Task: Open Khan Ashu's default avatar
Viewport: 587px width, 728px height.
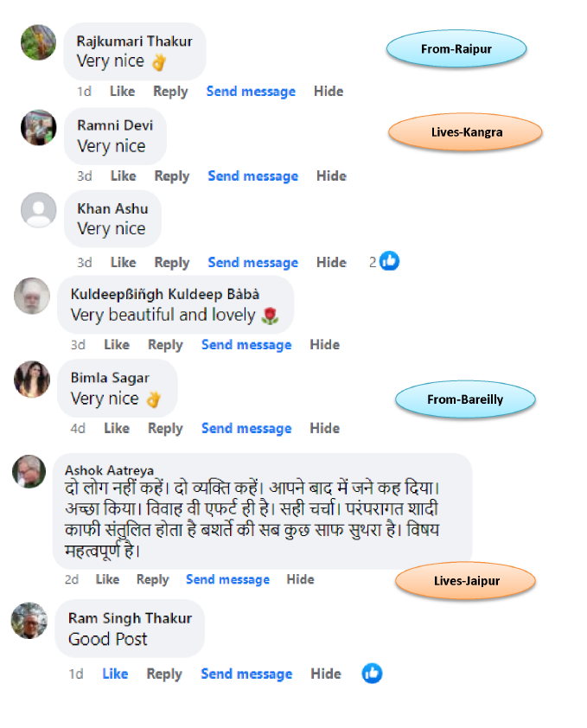Action: [x=39, y=210]
